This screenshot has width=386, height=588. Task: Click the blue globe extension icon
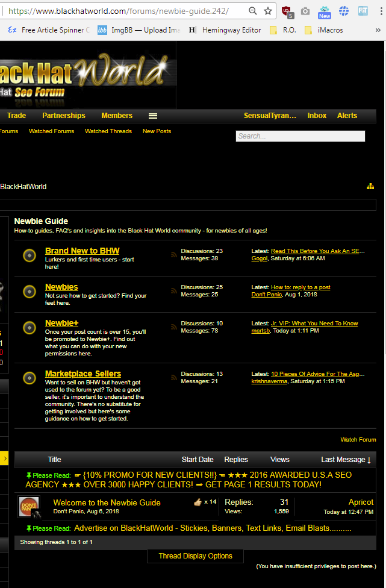tap(343, 11)
